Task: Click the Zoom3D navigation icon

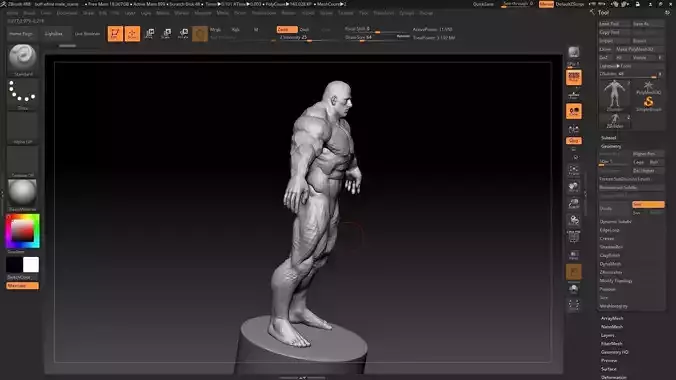Action: pyautogui.click(x=573, y=203)
